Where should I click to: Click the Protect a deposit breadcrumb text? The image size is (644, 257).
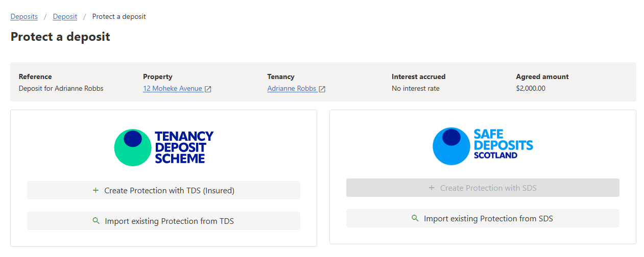[x=119, y=16]
